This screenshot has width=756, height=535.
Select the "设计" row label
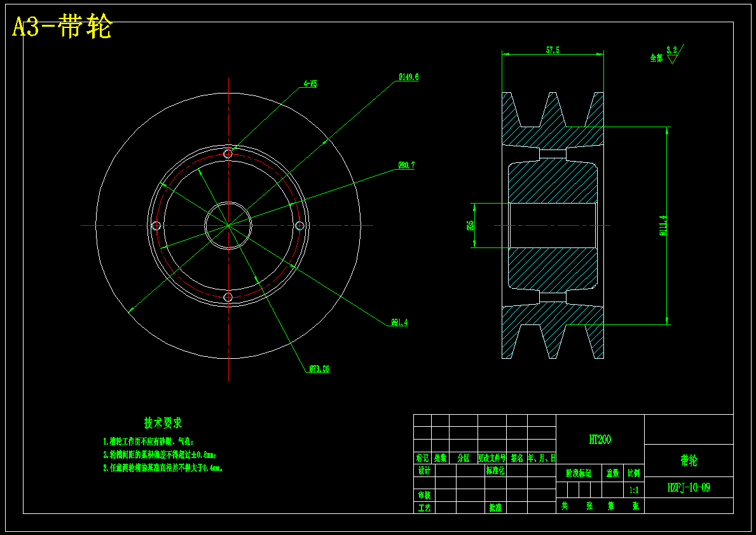pos(424,470)
